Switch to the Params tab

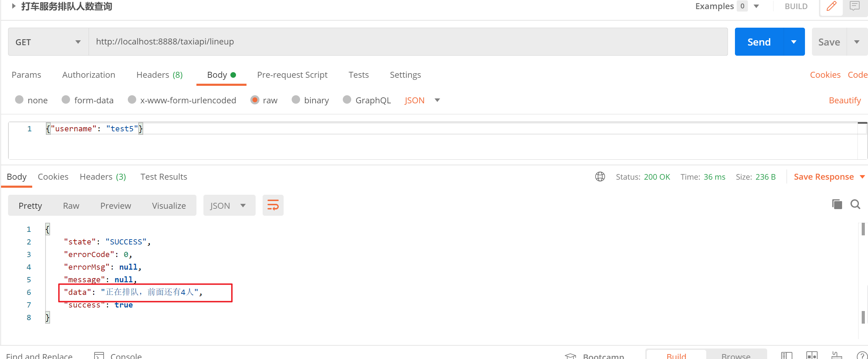26,75
